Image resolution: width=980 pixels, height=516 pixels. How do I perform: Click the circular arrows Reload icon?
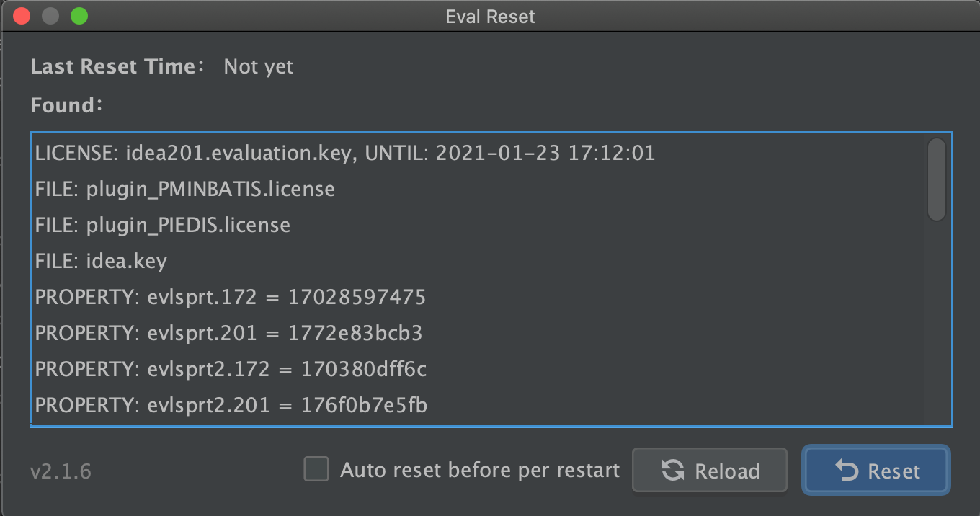673,471
